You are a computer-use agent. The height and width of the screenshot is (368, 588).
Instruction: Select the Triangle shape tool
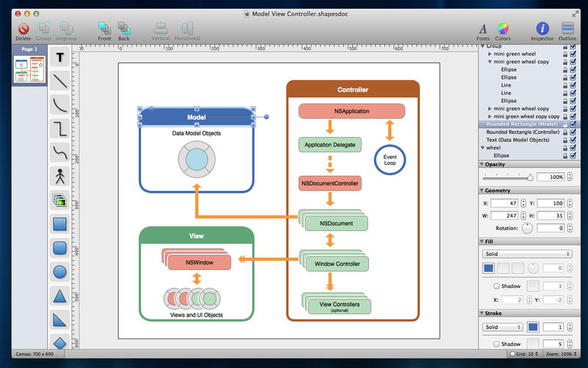(x=60, y=297)
